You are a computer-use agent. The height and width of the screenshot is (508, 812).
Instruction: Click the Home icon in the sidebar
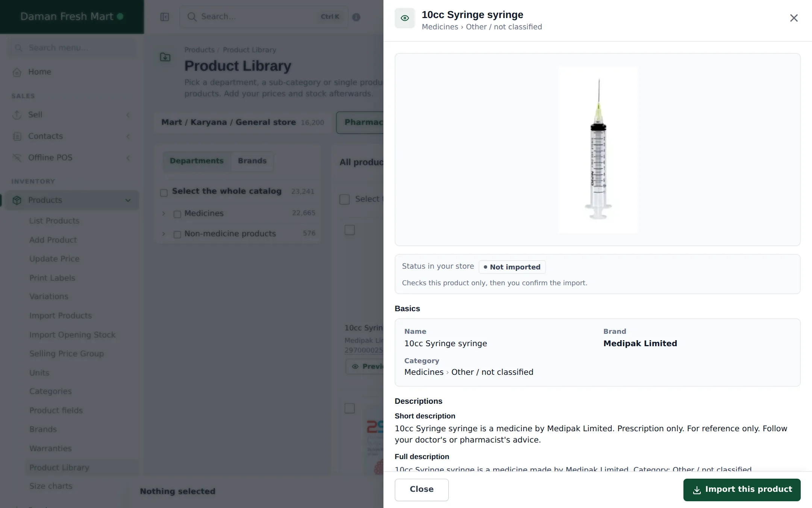pos(17,72)
